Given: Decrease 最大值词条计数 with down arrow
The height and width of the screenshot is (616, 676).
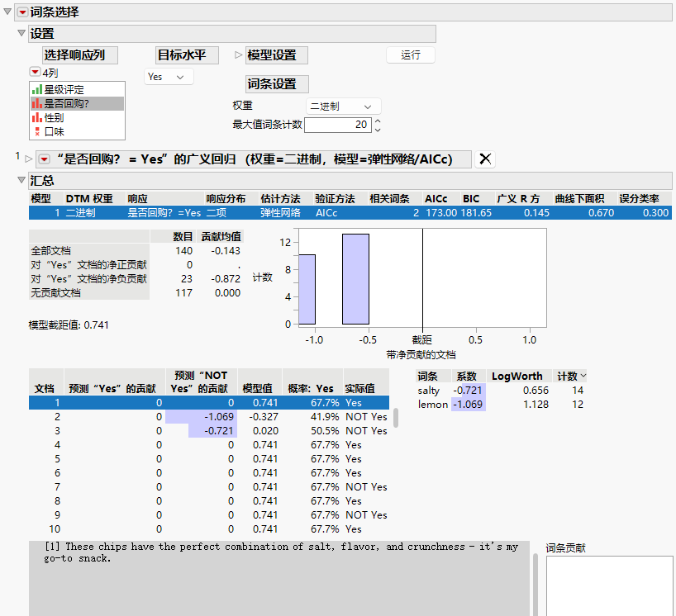Looking at the screenshot, I should click(x=378, y=130).
